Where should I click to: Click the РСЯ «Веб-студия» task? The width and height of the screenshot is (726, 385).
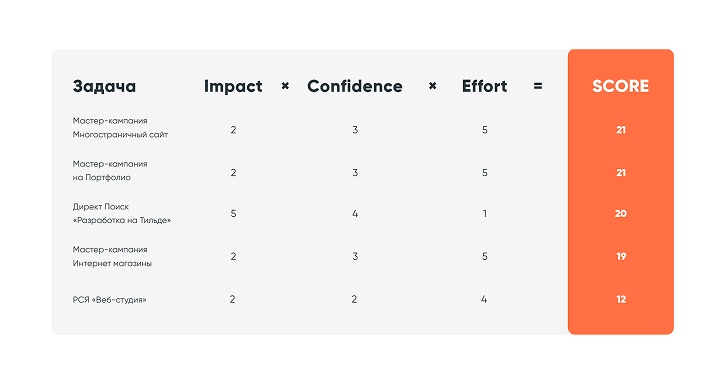[109, 300]
